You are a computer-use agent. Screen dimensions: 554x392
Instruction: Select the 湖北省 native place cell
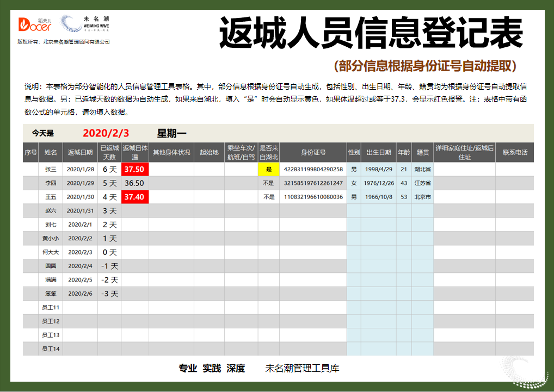[x=422, y=169]
